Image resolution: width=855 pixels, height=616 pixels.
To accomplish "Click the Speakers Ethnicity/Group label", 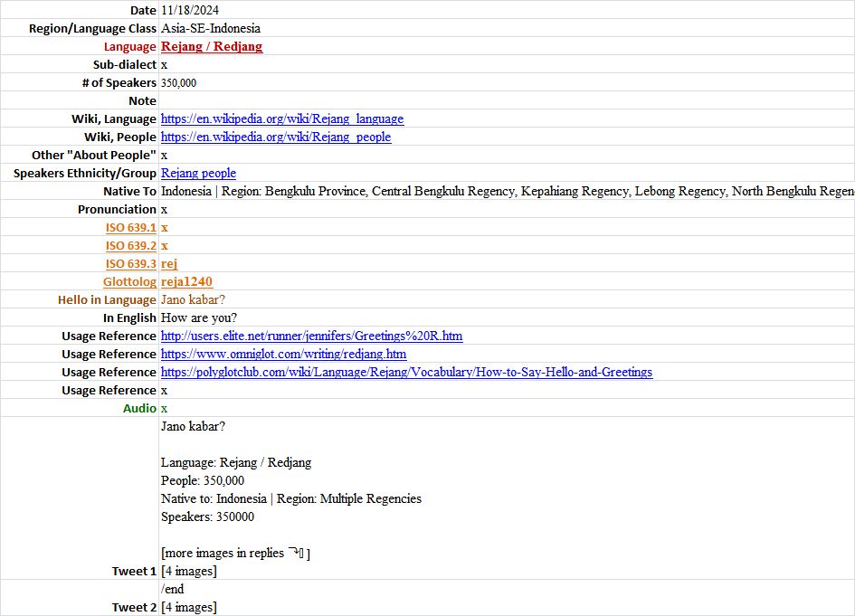I will click(x=85, y=174).
